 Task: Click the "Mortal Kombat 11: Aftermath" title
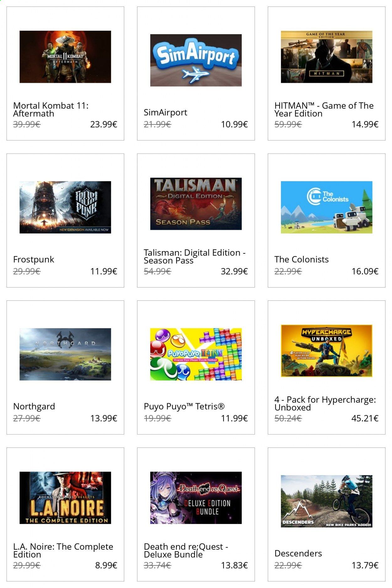(51, 109)
